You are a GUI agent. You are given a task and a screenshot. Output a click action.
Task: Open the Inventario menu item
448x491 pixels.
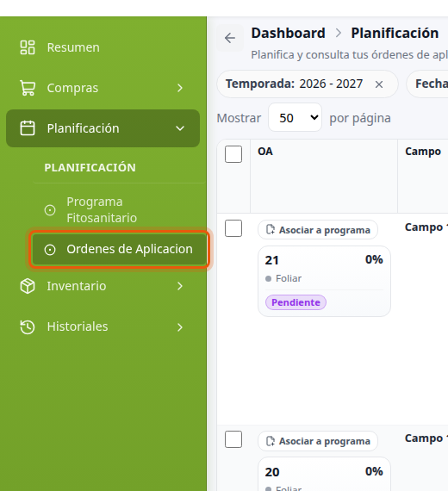click(x=103, y=286)
